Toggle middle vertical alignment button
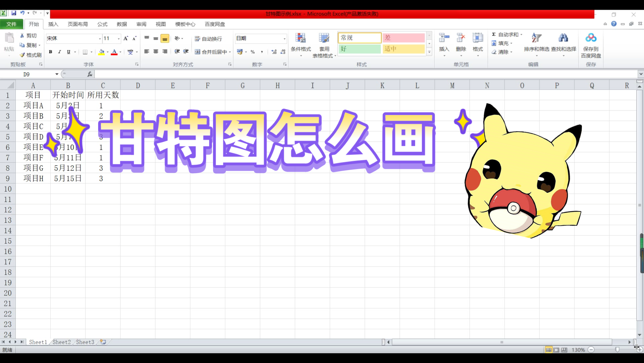This screenshot has height=363, width=644. click(156, 38)
